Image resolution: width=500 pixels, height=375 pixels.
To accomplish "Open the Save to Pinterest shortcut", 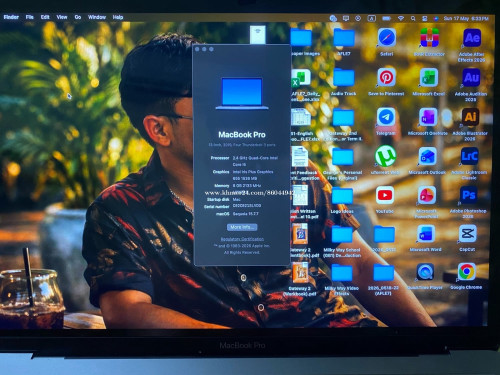I will pyautogui.click(x=386, y=77).
